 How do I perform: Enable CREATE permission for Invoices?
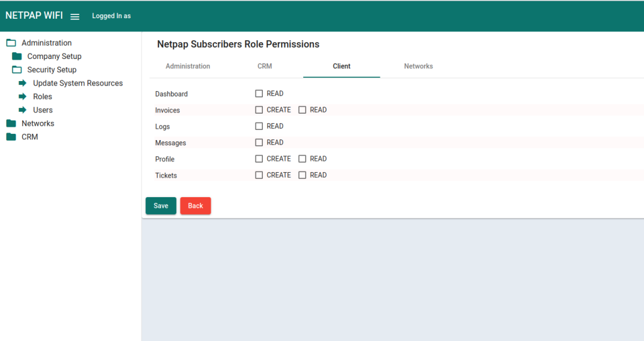click(x=258, y=110)
